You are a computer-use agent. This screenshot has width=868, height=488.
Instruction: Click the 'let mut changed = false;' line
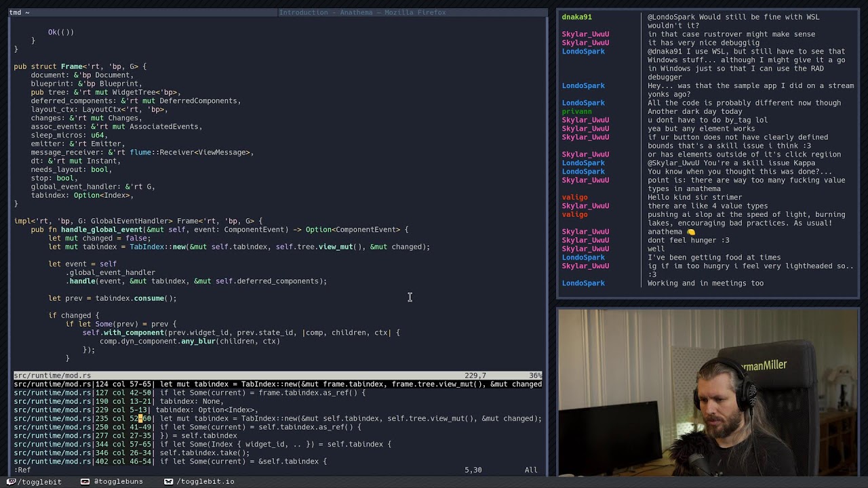[100, 238]
